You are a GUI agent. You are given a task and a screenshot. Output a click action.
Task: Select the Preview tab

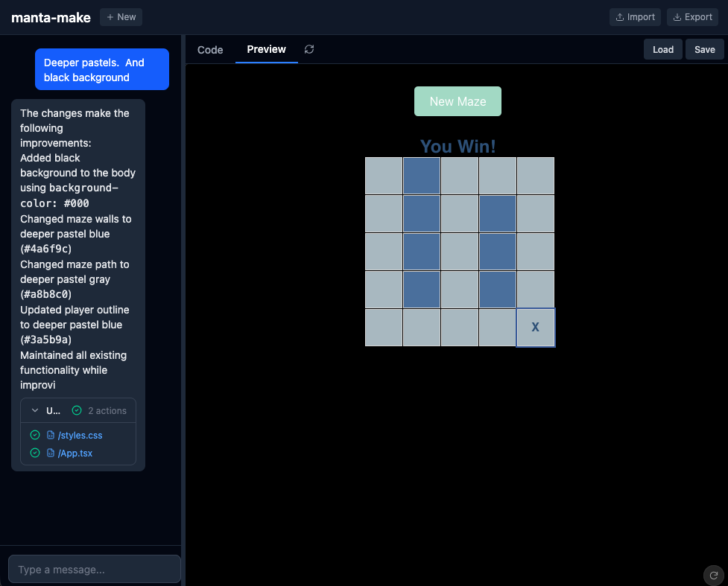(x=266, y=49)
